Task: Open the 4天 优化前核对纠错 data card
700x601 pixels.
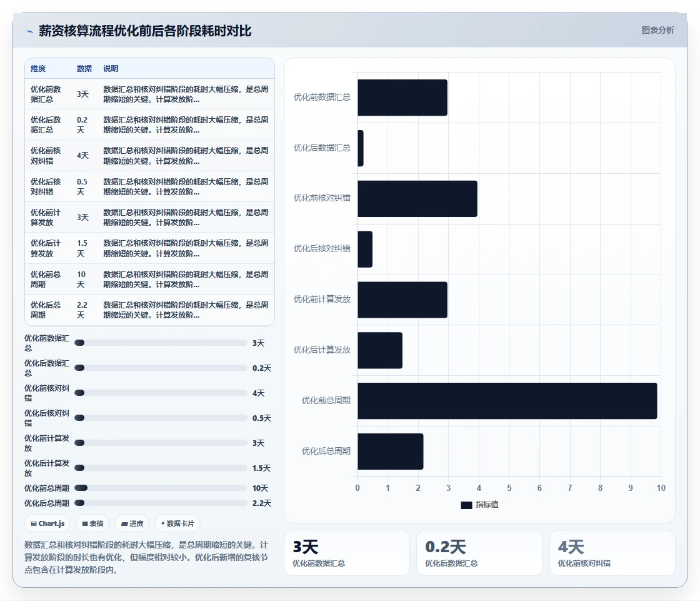Action: coord(612,553)
